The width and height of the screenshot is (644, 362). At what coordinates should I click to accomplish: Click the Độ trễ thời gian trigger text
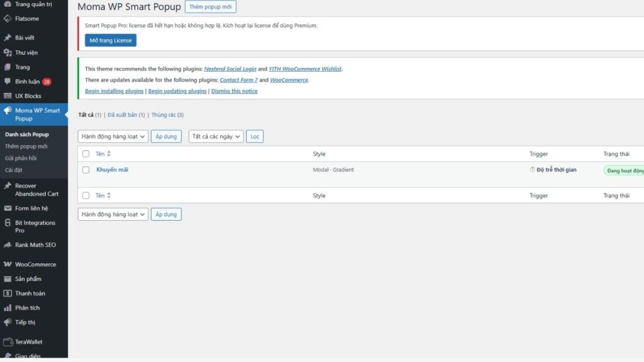pyautogui.click(x=556, y=170)
